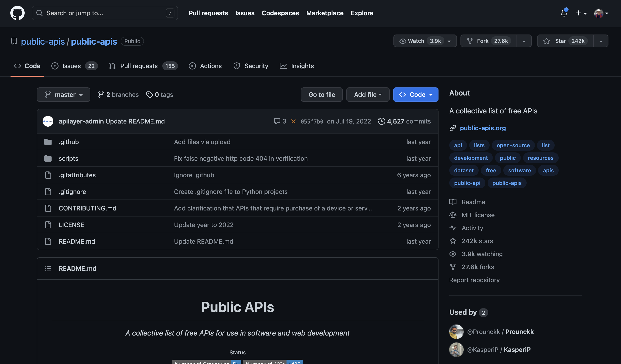
Task: Expand the blue Code clone dropdown
Action: [415, 95]
